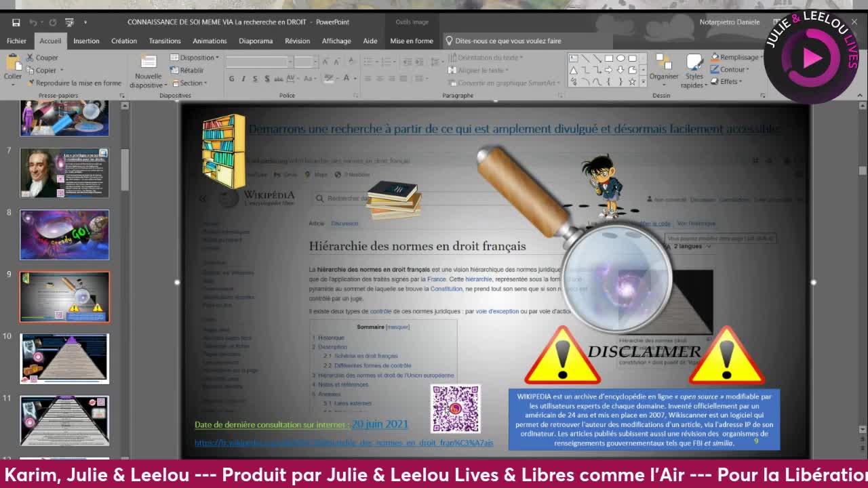Click the Dites-nous search field
Screen dimensions: 868x488
tap(508, 41)
